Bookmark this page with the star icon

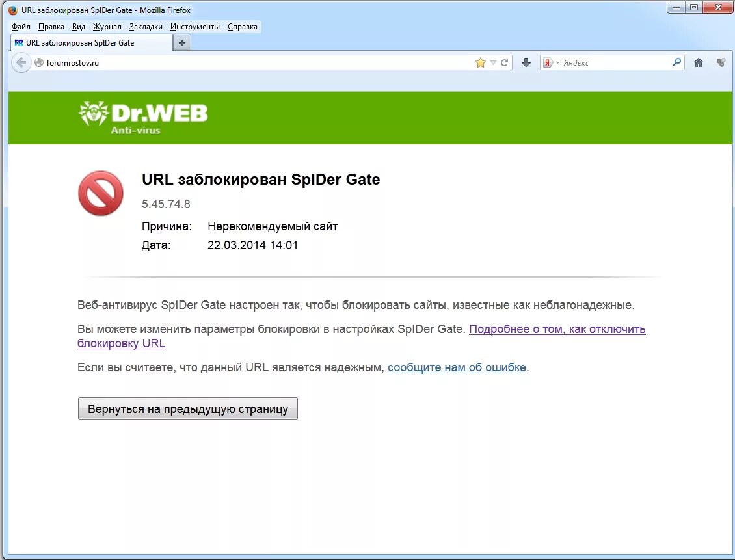(481, 63)
